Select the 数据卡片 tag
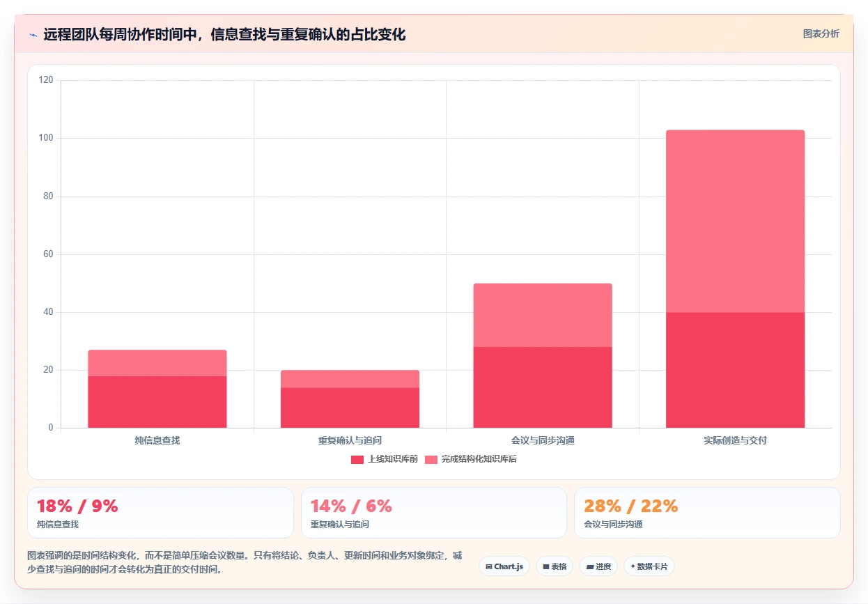 point(649,566)
